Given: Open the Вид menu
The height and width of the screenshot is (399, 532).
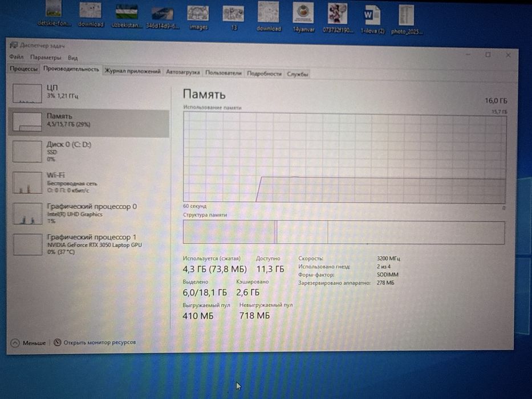Looking at the screenshot, I should click(72, 58).
